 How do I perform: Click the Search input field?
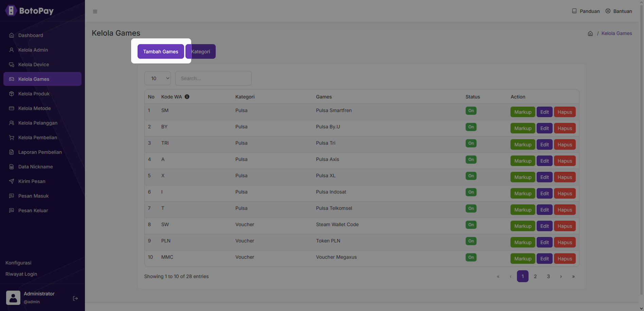coord(213,78)
